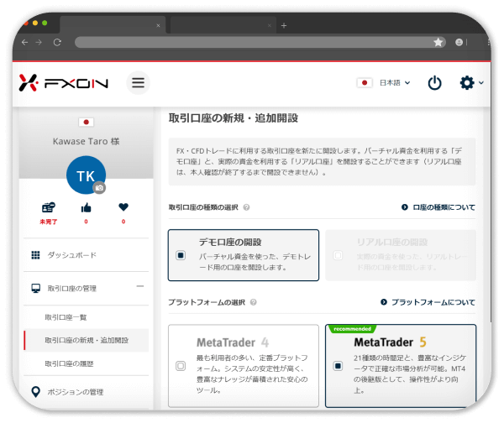Open 取引口座の履歴 submenu item
This screenshot has height=423, width=504.
(69, 364)
